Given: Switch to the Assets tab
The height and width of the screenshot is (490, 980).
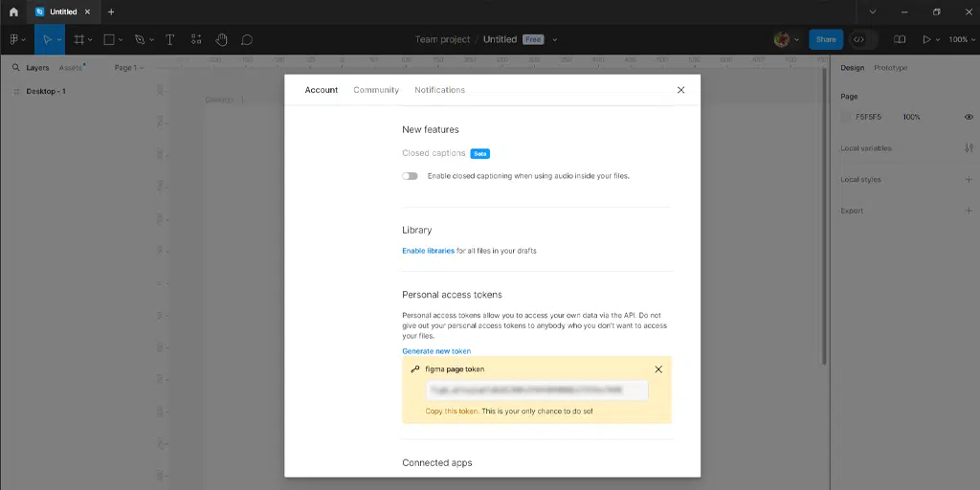Looking at the screenshot, I should point(71,68).
